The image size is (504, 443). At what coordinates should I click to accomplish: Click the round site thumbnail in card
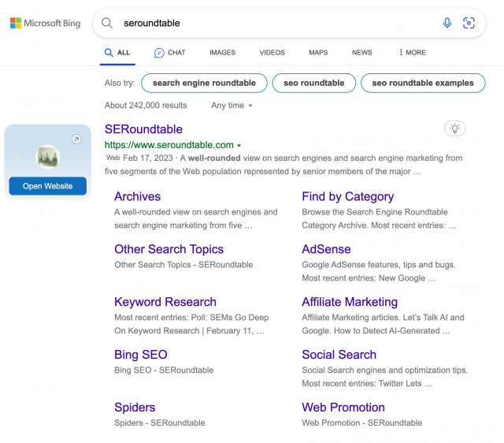[47, 157]
